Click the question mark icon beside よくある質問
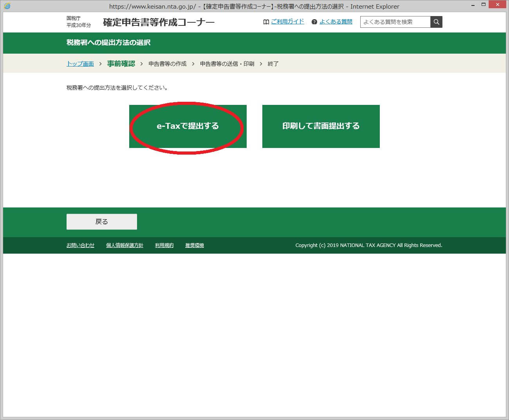The height and width of the screenshot is (420, 509). click(314, 22)
